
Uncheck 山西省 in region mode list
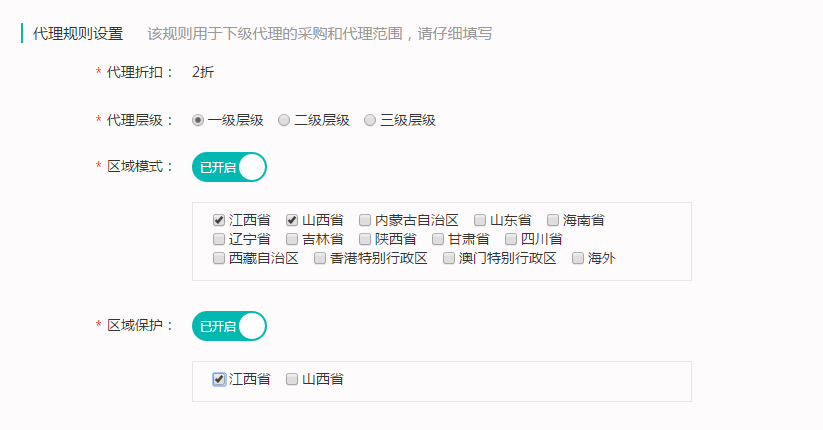(x=292, y=219)
